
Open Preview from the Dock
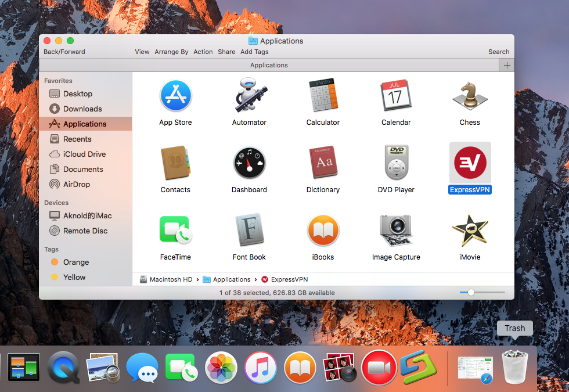tap(103, 368)
